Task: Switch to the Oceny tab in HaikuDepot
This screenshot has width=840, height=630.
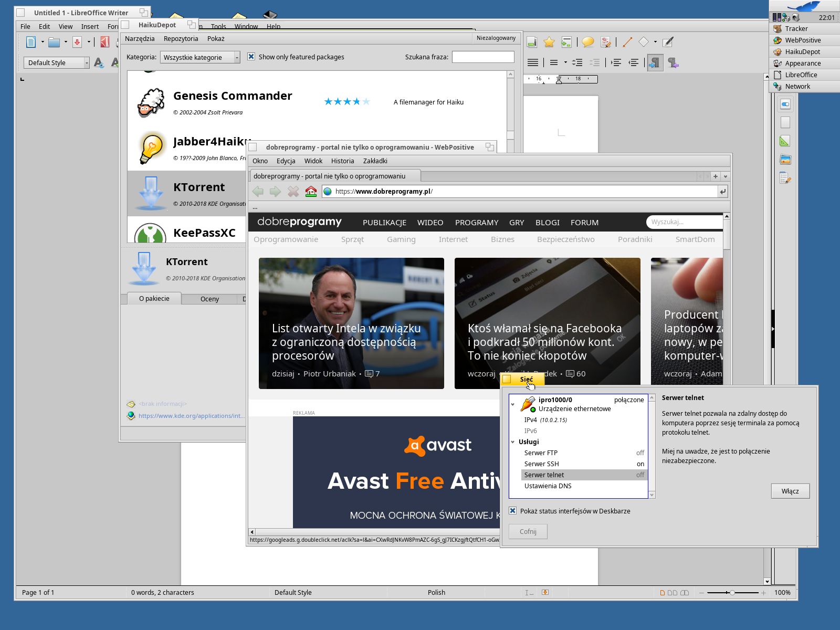Action: 209,298
